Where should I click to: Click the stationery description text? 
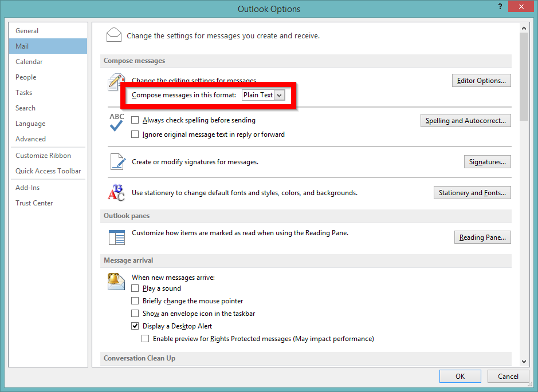[245, 193]
